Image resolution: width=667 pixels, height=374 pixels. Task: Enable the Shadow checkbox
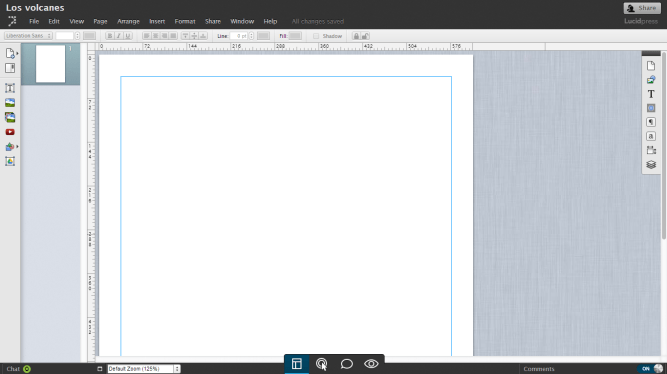(316, 36)
